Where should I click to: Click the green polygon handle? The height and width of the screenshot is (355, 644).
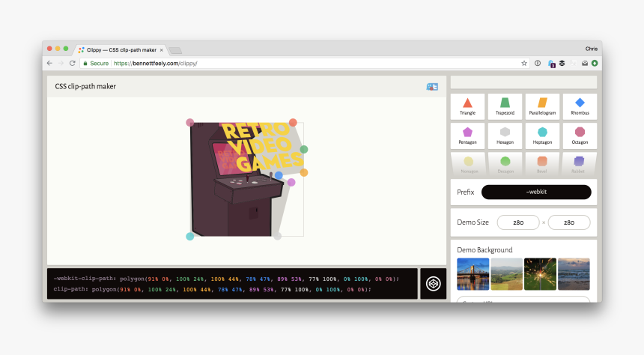[x=304, y=149]
